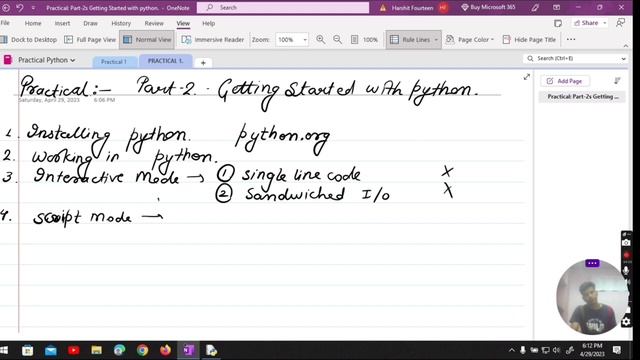Viewport: 640px width, 360px height.
Task: Reset zoom to 100%
Action: tap(364, 40)
